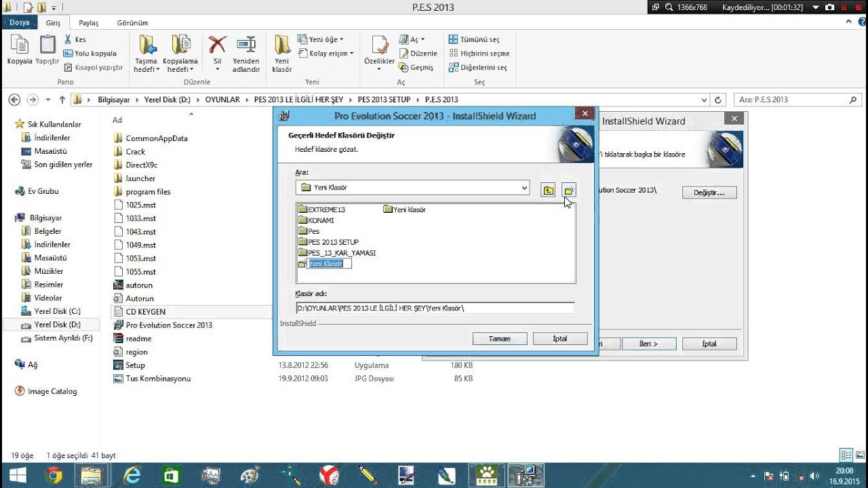This screenshot has width=868, height=488.
Task: Open the address bar history dropdown arrow
Action: pos(704,100)
